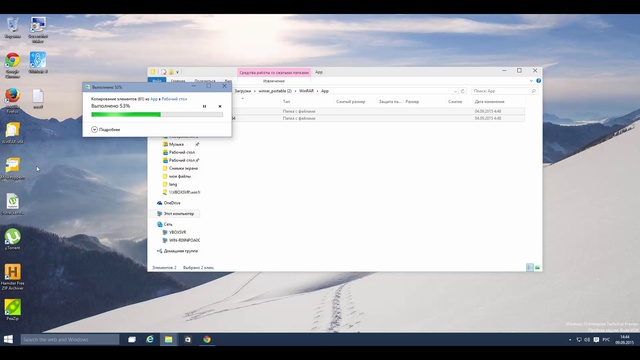Select the WinRAR archive file on the desktop

point(13,133)
